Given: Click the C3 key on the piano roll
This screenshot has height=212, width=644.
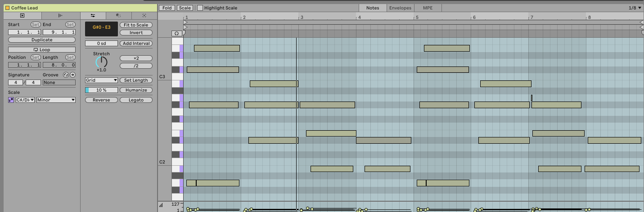Looking at the screenshot, I should (x=176, y=77).
